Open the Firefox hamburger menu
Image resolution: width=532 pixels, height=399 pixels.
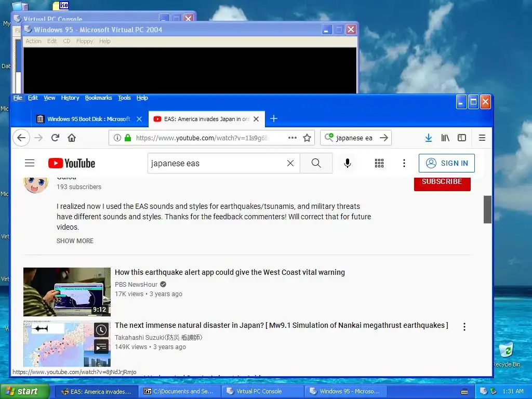[x=482, y=138]
